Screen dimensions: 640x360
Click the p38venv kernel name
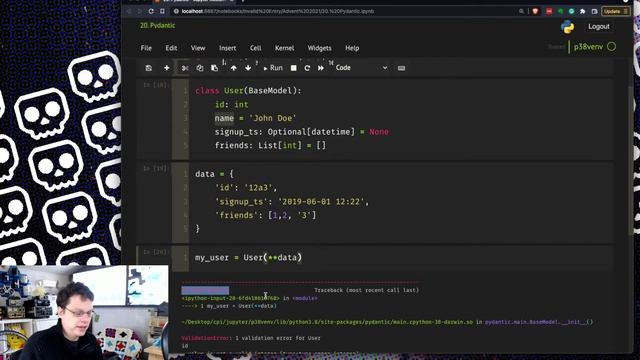point(588,47)
